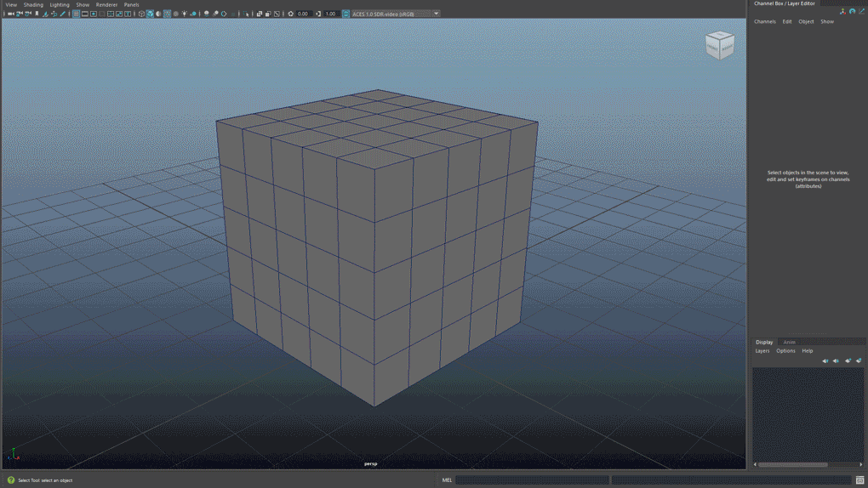The image size is (868, 488).
Task: Open the ACES 1.0 SDR-video color dropdown
Action: (x=437, y=14)
